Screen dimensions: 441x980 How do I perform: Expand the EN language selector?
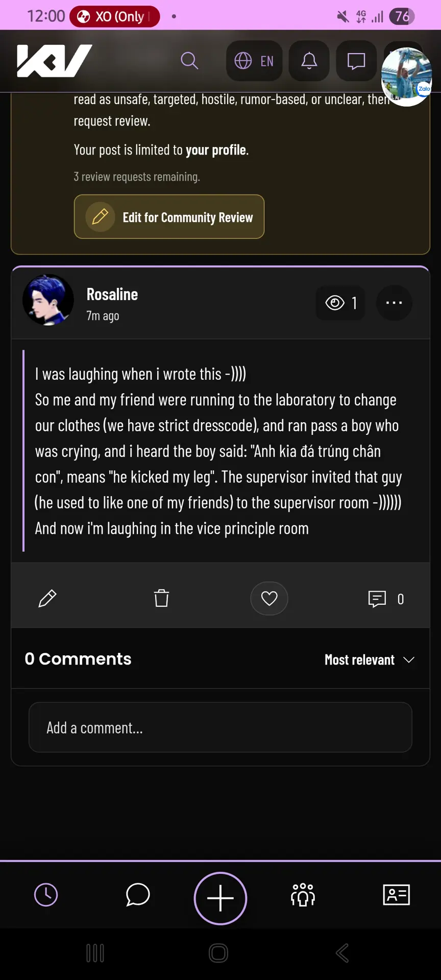click(x=254, y=61)
